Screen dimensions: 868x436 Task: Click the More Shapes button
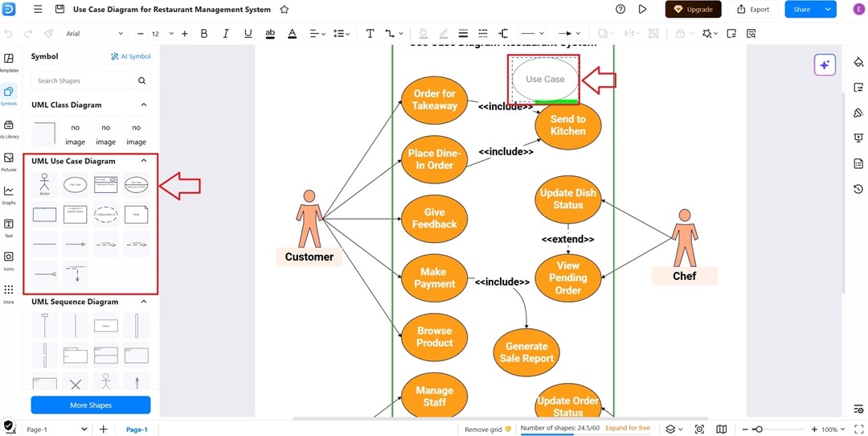(91, 405)
